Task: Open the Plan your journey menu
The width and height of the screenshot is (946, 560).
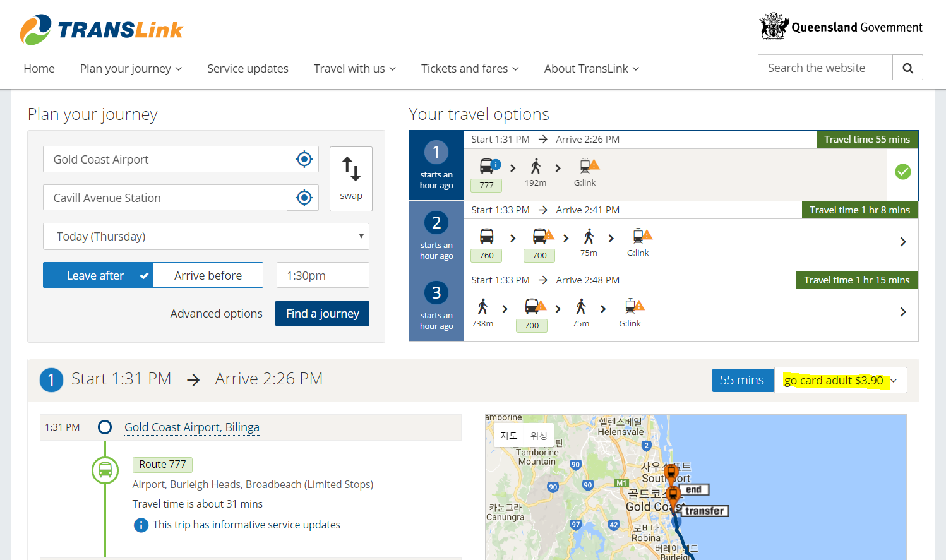Action: coord(131,69)
